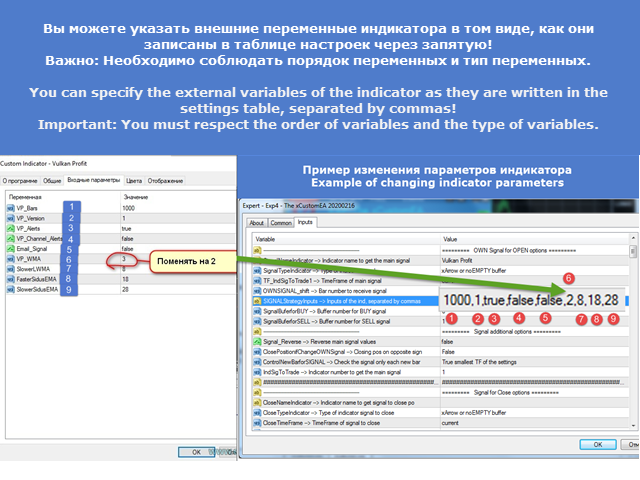Image resolution: width=640 pixels, height=480 pixels.
Task: Click the TF_IndSigToTrade1 row icon
Action: (257, 281)
